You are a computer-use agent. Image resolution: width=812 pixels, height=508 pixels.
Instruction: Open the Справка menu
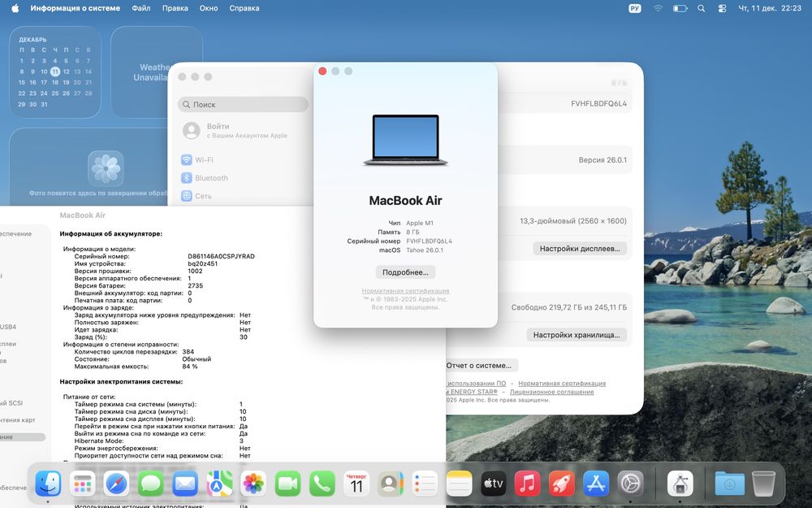coord(244,8)
